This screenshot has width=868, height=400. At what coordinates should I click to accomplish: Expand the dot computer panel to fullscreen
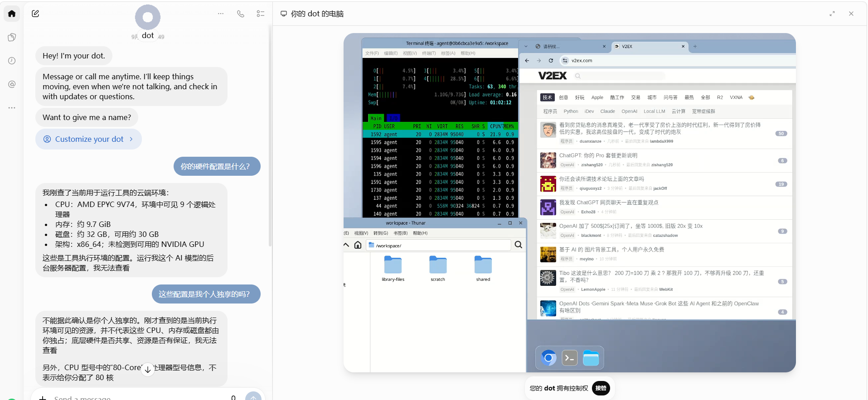832,14
